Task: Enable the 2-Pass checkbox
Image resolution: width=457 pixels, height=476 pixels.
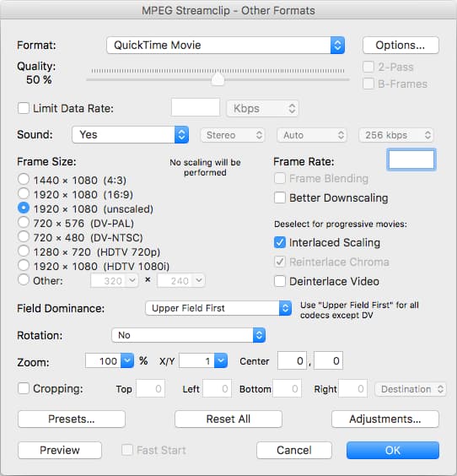Action: click(368, 67)
